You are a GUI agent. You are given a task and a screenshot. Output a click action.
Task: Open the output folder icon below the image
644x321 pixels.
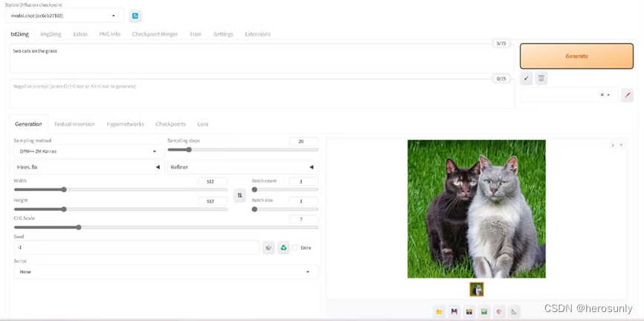click(439, 311)
